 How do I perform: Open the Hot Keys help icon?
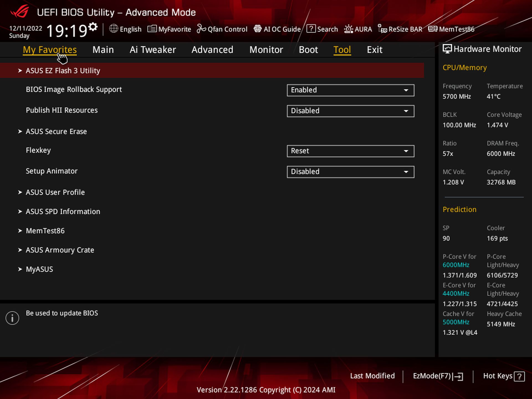coord(519,377)
